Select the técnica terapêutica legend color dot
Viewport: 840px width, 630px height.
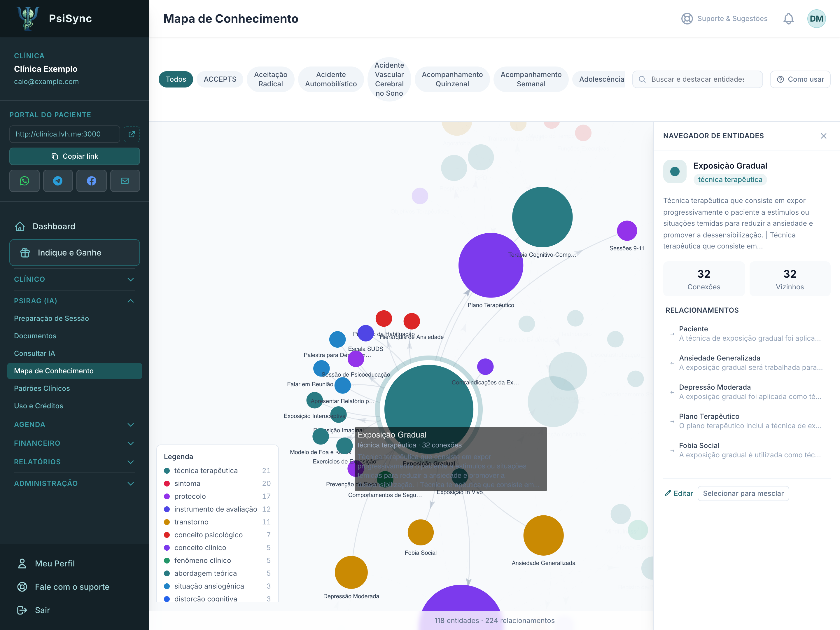167,470
